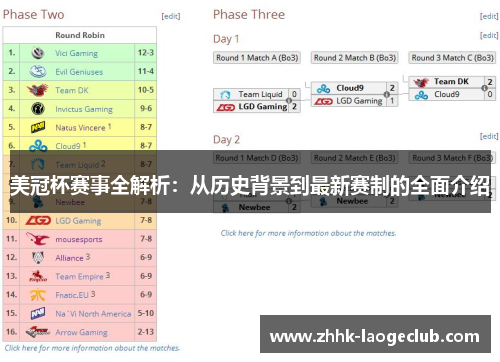Open match info icon for Match B
Screen dimensions: 500x362
click(x=387, y=95)
